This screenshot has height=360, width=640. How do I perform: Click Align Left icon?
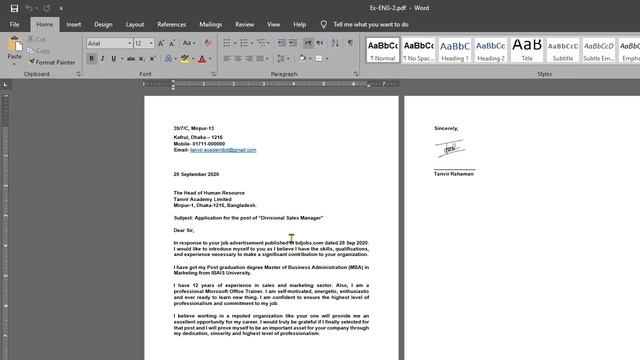[x=227, y=59]
